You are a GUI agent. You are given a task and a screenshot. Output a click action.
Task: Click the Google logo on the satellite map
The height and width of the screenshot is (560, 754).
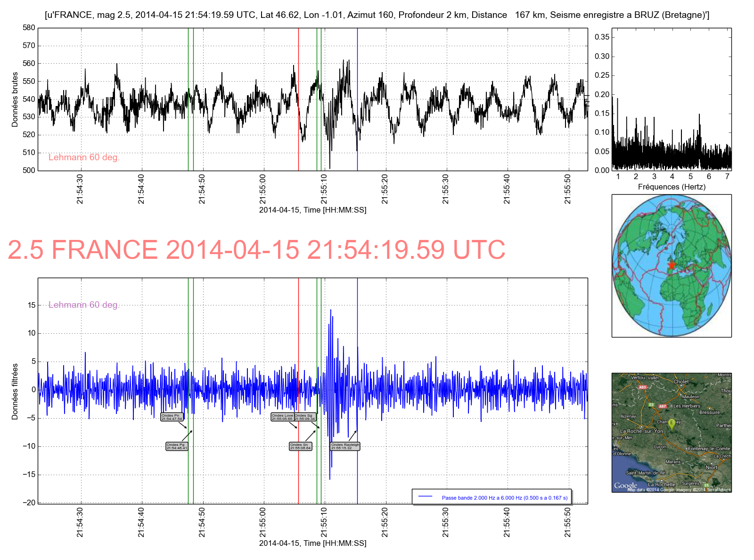(625, 486)
